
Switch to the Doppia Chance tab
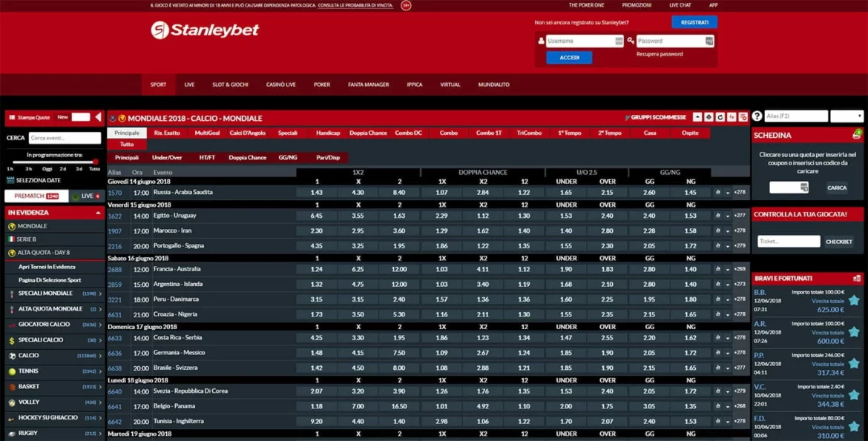click(368, 133)
